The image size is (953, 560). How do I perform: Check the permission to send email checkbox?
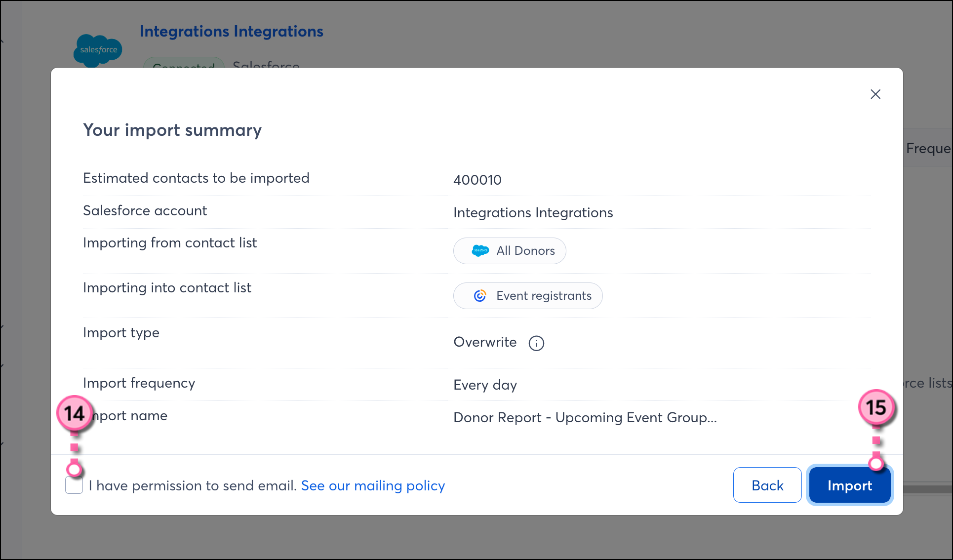click(x=74, y=485)
